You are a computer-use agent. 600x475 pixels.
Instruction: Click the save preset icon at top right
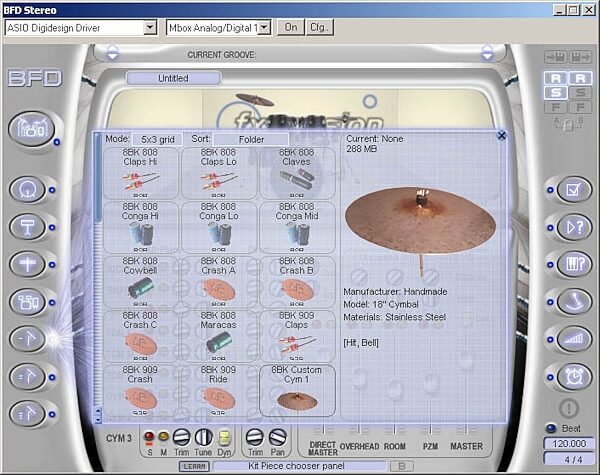click(556, 57)
